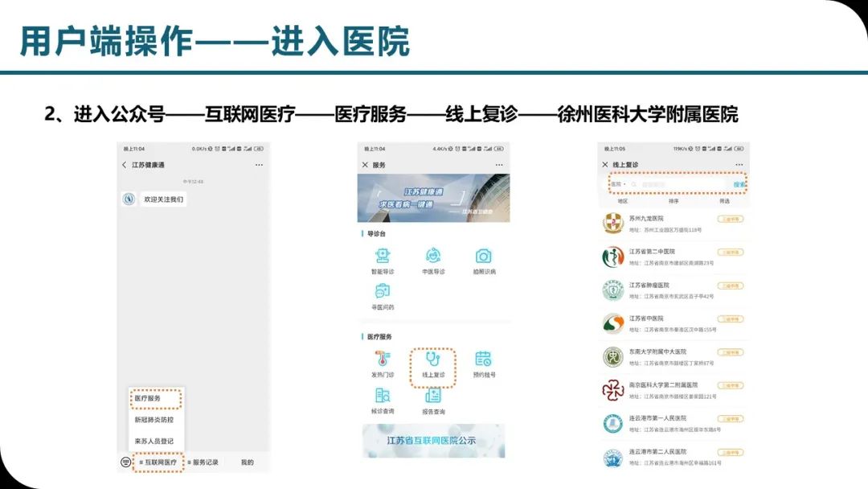The height and width of the screenshot is (489, 868).
Task: Open 线上复诊 stethoscope icon
Action: (433, 360)
